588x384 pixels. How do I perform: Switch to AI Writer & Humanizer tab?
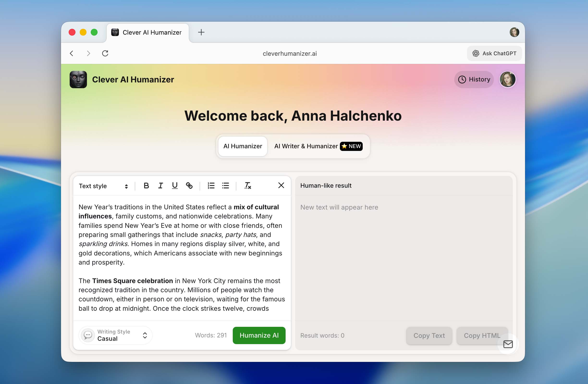318,146
